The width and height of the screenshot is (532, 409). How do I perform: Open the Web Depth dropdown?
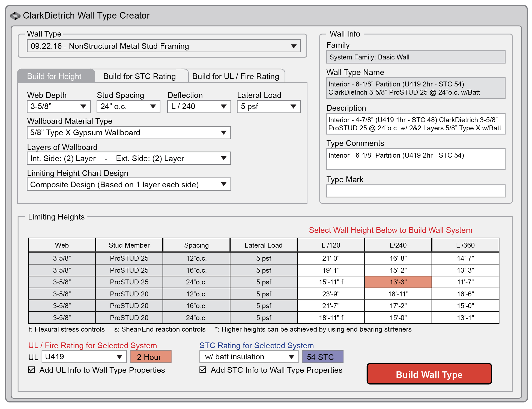59,106
